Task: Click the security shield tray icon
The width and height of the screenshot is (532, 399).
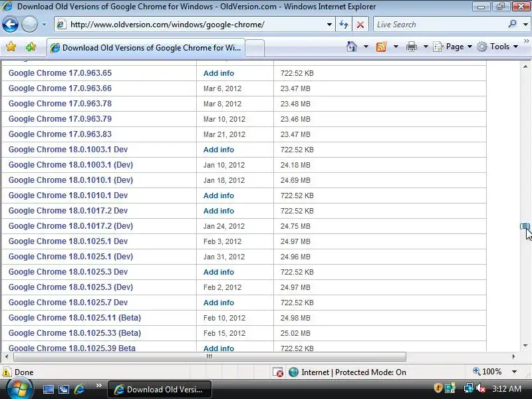Action: (438, 388)
